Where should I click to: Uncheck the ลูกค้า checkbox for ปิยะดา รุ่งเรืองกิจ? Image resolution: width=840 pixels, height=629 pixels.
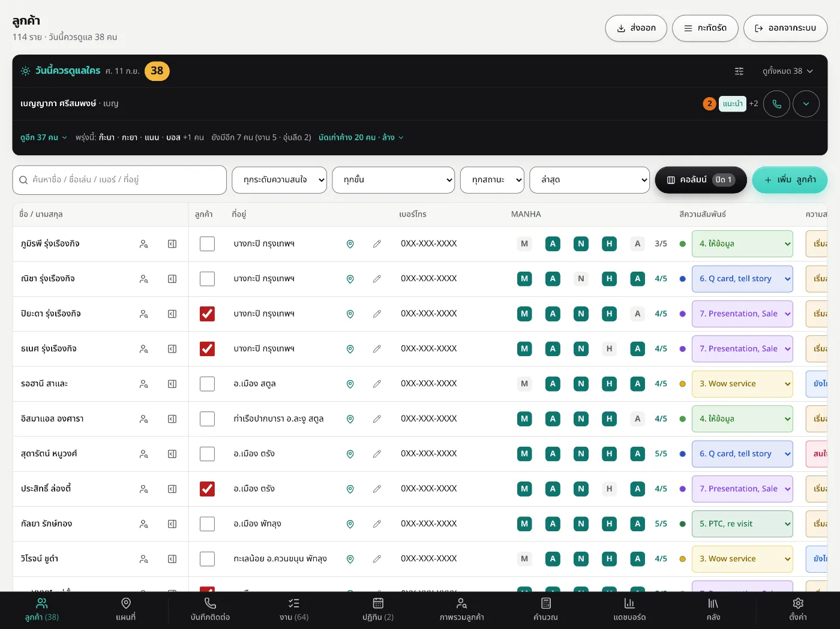(207, 314)
